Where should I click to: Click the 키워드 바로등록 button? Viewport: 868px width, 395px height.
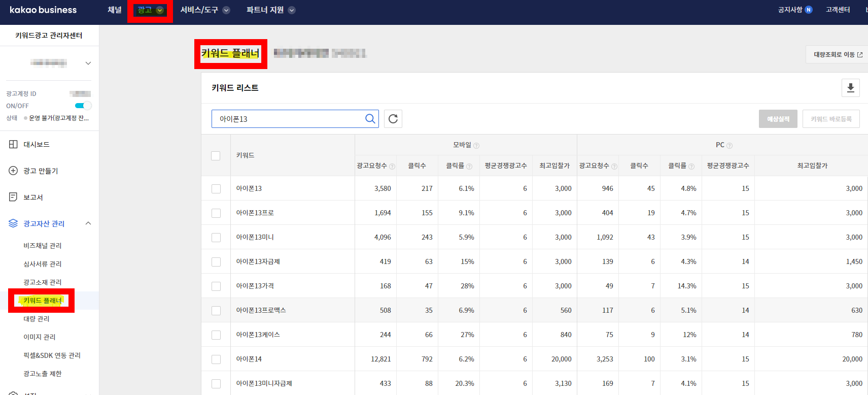(831, 119)
